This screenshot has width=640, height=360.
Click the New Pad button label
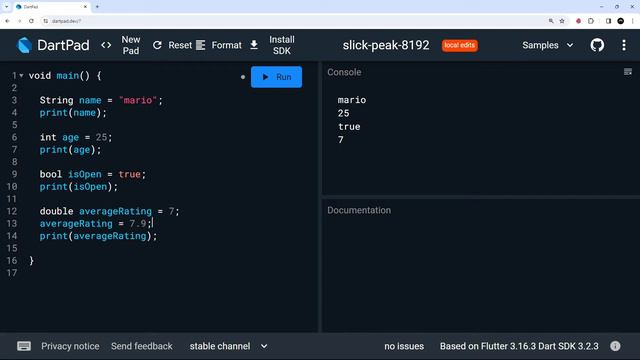(x=131, y=45)
